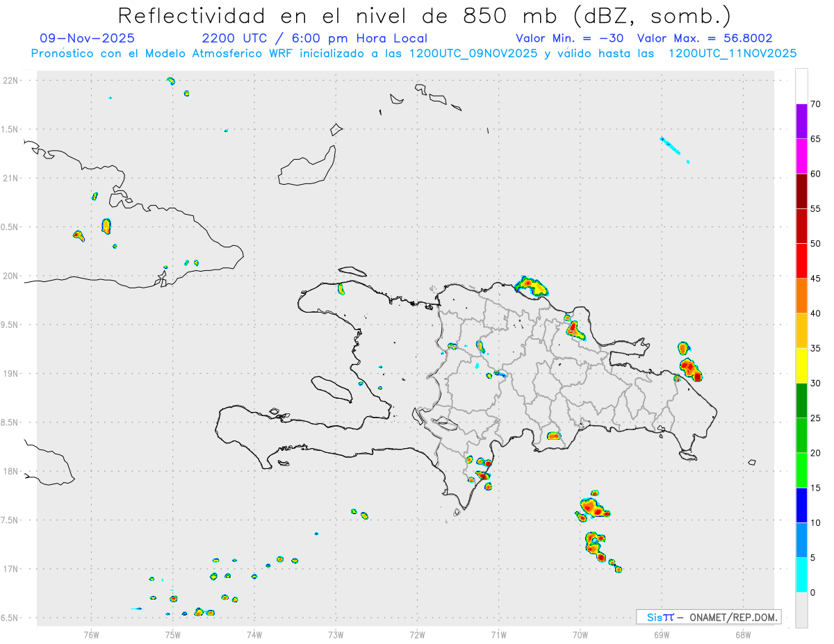Screen dimensions: 834x644
Task: Click the "1200UTC_11NOV2025" valid-until timestamp
Action: (x=733, y=53)
